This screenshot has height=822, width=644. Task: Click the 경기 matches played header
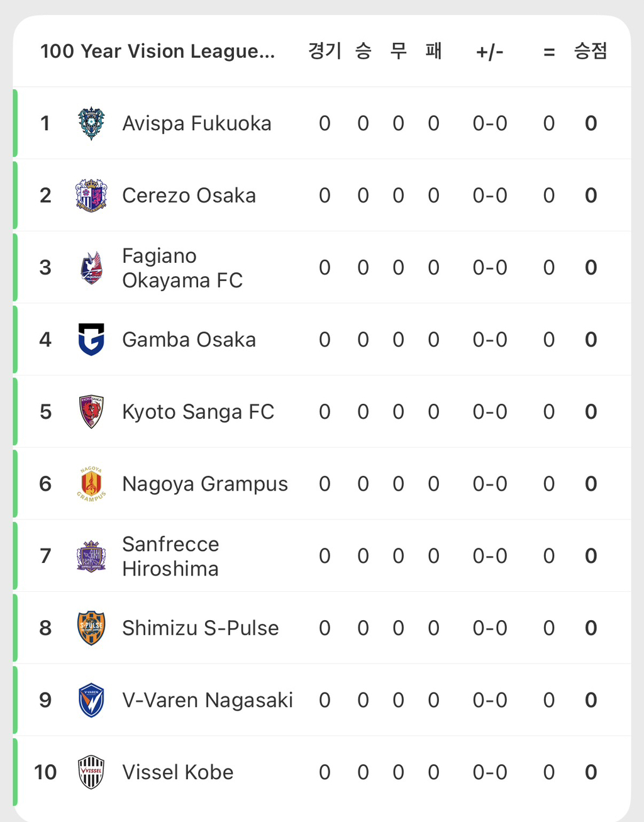[325, 51]
